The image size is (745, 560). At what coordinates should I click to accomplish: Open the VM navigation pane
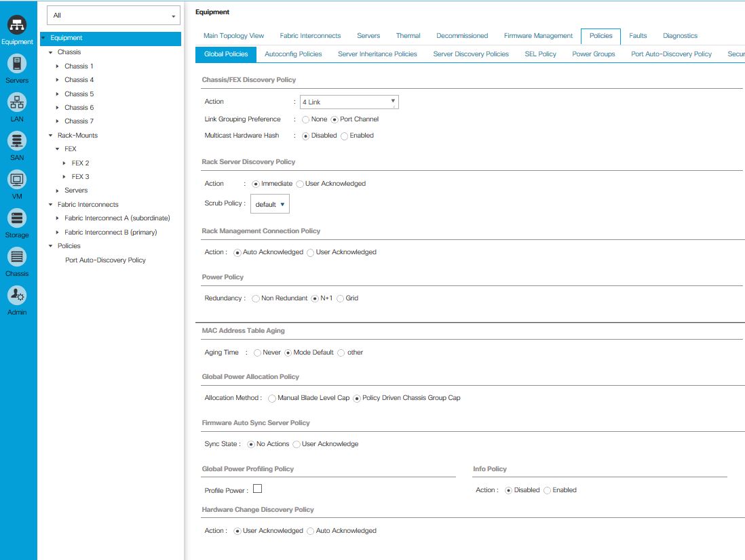pos(17,180)
